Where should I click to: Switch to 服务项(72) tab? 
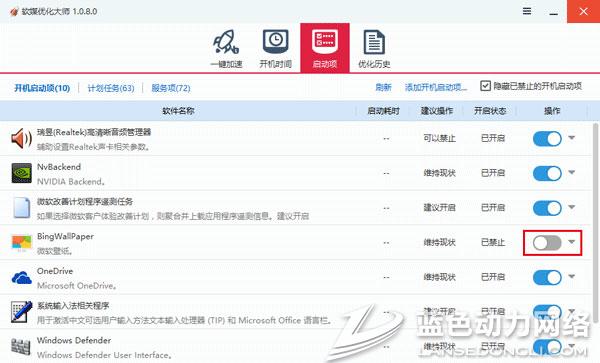pos(171,88)
